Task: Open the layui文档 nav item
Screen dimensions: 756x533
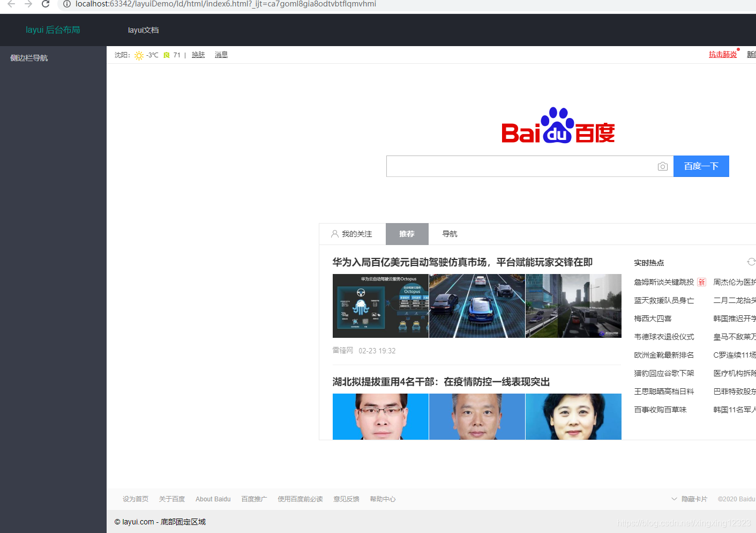Action: click(x=143, y=30)
